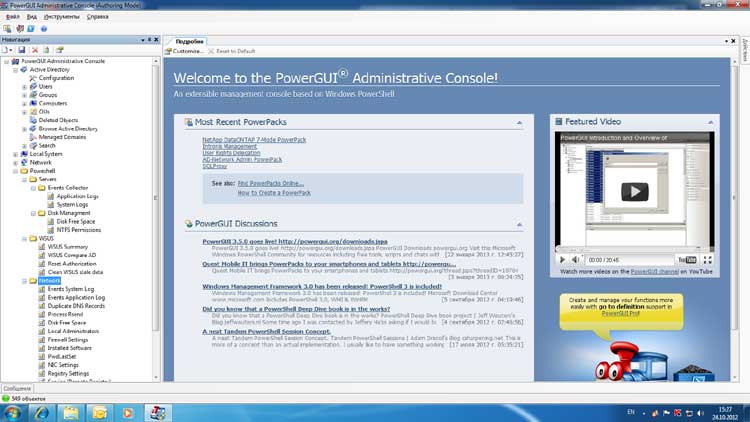Click the EN language indicator in system tray
750x422 pixels.
coord(631,412)
